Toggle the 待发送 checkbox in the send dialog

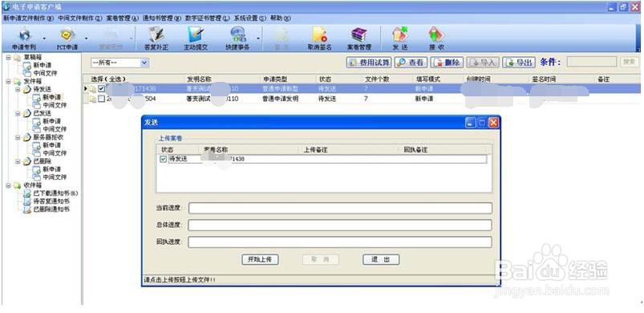point(163,160)
